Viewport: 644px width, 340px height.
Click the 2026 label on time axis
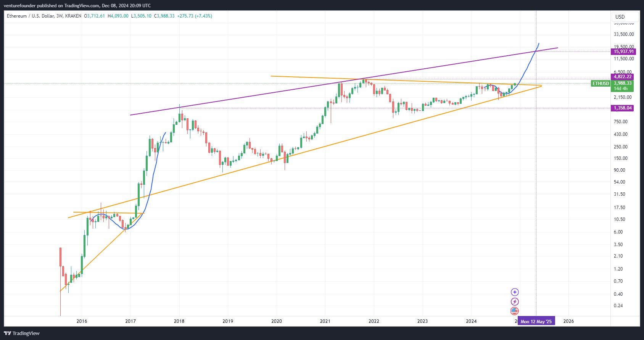click(x=568, y=321)
